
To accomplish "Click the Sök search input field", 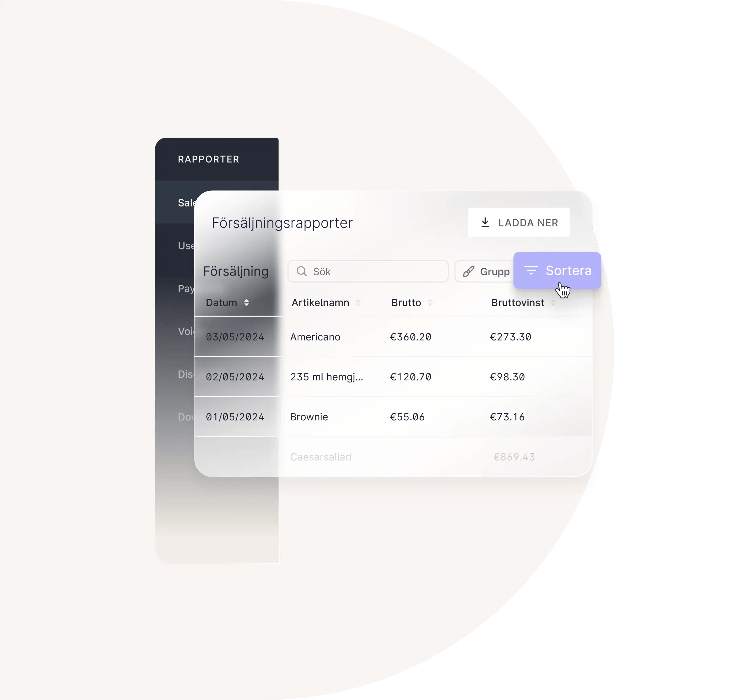I will point(367,271).
